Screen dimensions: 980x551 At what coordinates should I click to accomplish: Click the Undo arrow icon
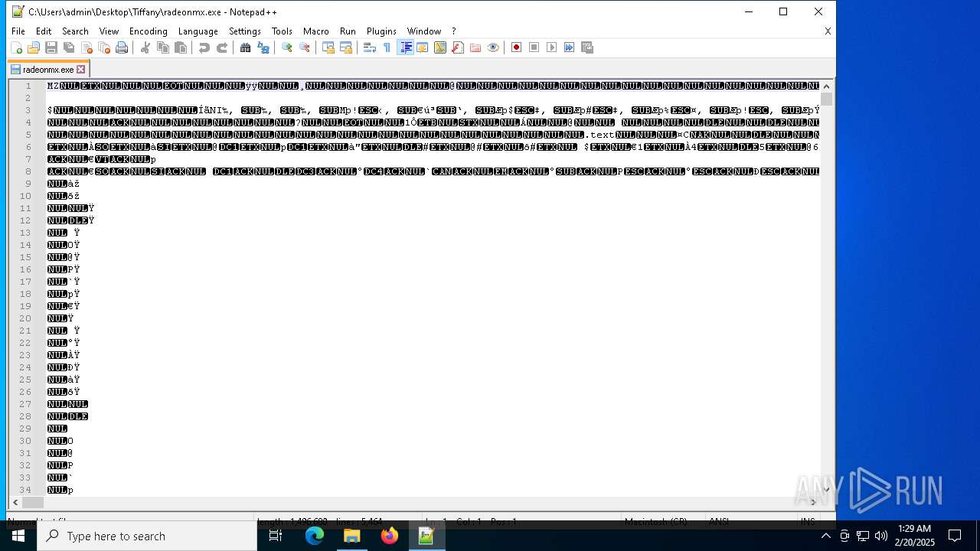[204, 47]
